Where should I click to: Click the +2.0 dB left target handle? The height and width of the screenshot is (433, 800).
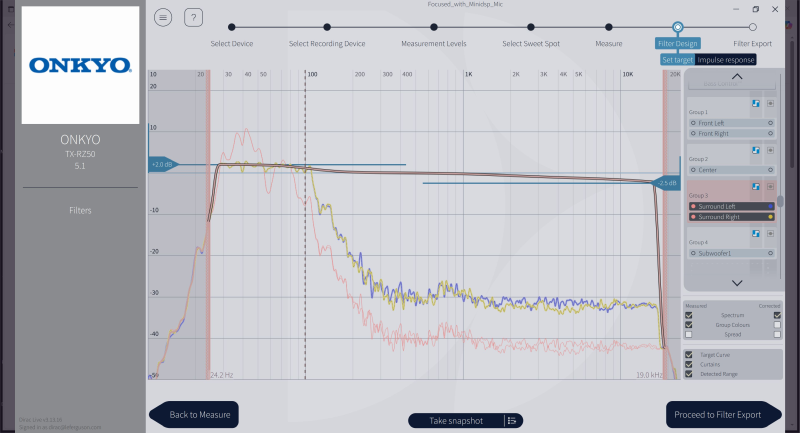[x=162, y=164]
